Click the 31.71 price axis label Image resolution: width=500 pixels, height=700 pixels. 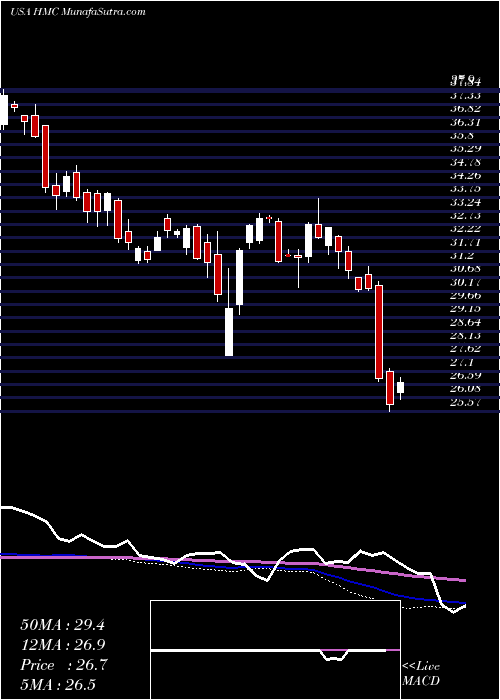(x=465, y=242)
